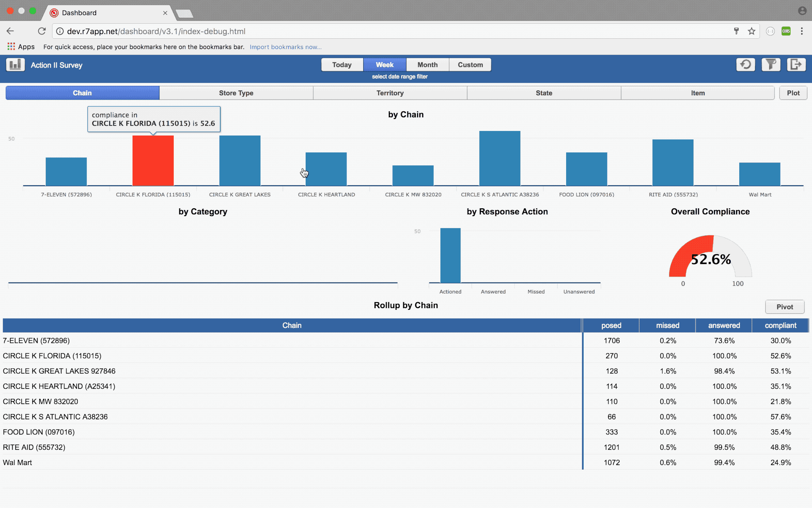Sort by the posed column header
This screenshot has height=508, width=812.
[x=611, y=325]
